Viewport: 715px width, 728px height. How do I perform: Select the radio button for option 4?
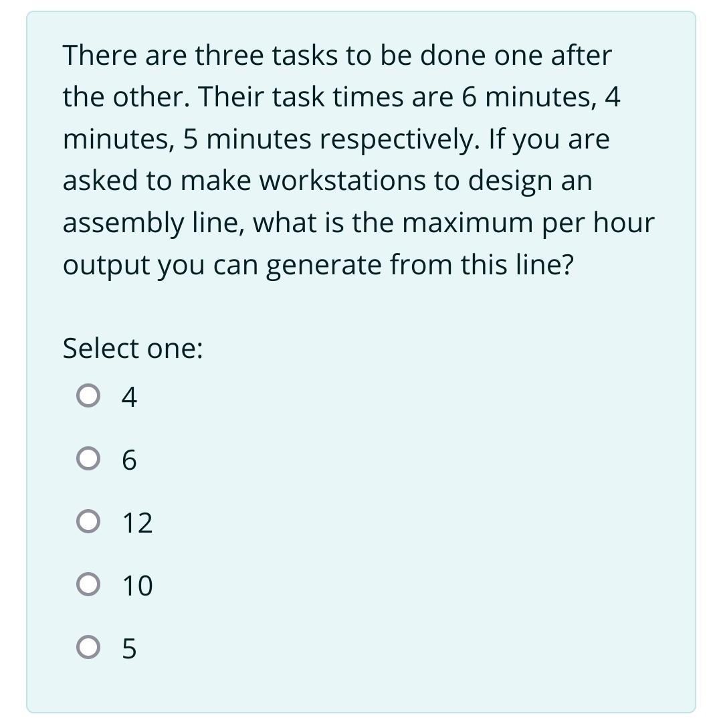tap(87, 396)
